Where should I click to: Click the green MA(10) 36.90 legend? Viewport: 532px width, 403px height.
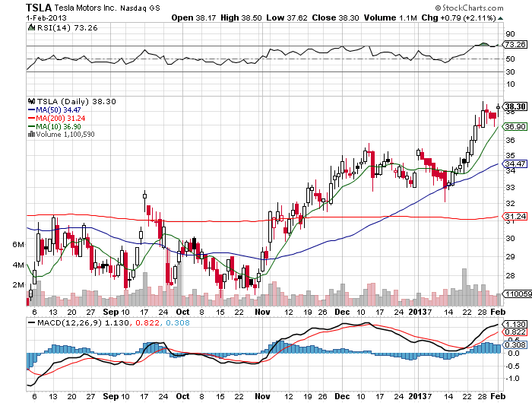pos(54,127)
